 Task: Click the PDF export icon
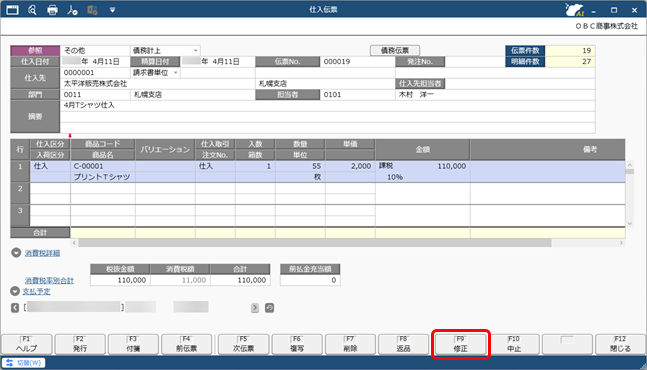pos(72,9)
